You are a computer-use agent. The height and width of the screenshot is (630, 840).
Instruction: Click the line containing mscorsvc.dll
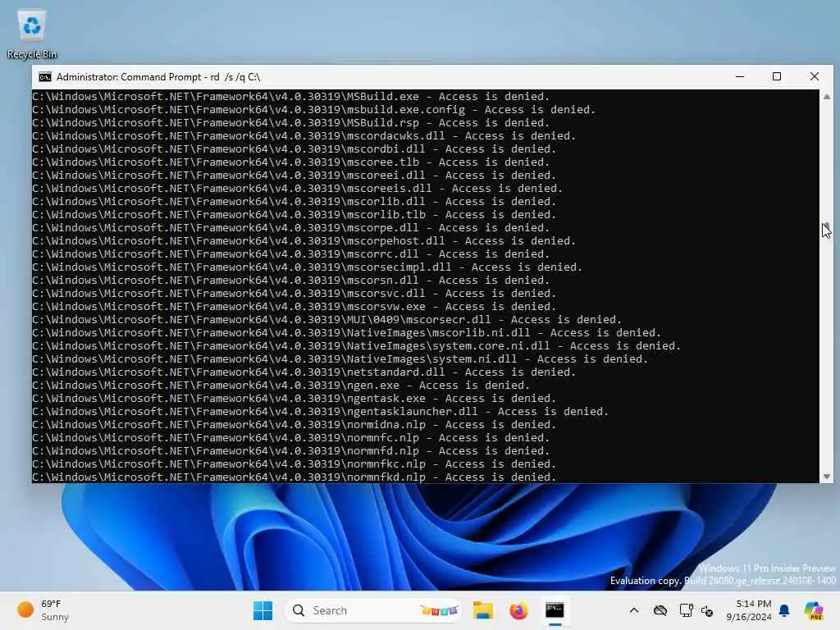(x=294, y=294)
